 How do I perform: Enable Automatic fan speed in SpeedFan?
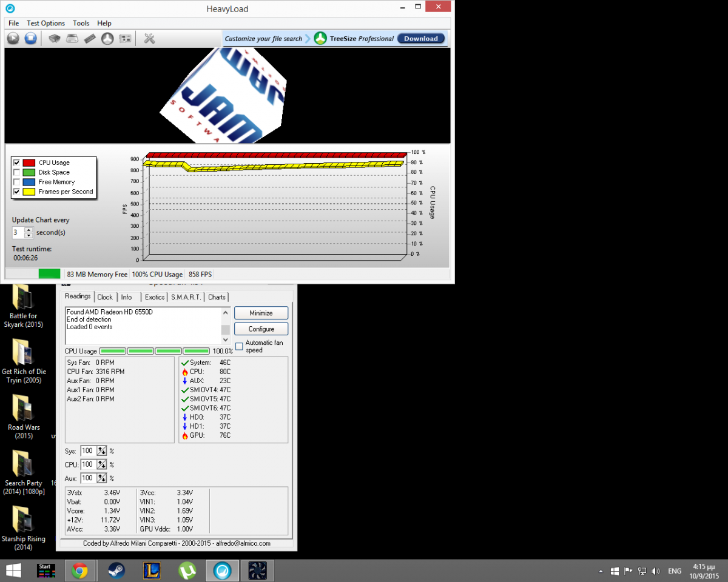239,346
